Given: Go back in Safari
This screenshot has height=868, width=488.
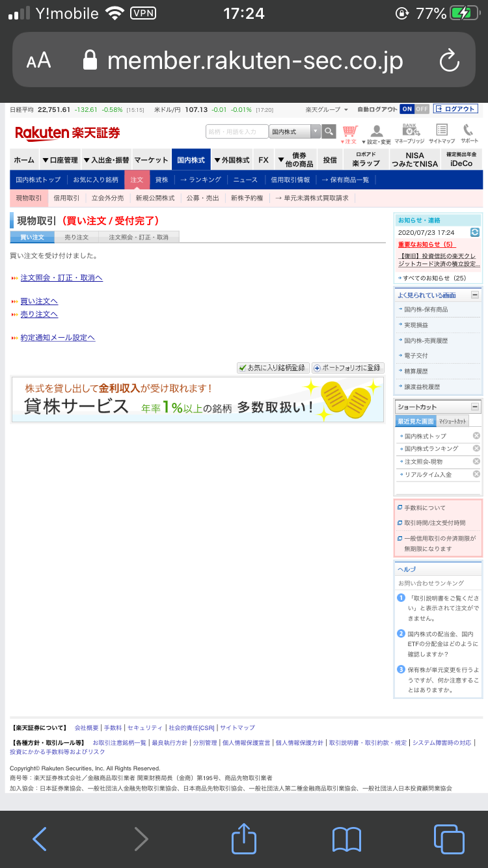Looking at the screenshot, I should pos(39,839).
